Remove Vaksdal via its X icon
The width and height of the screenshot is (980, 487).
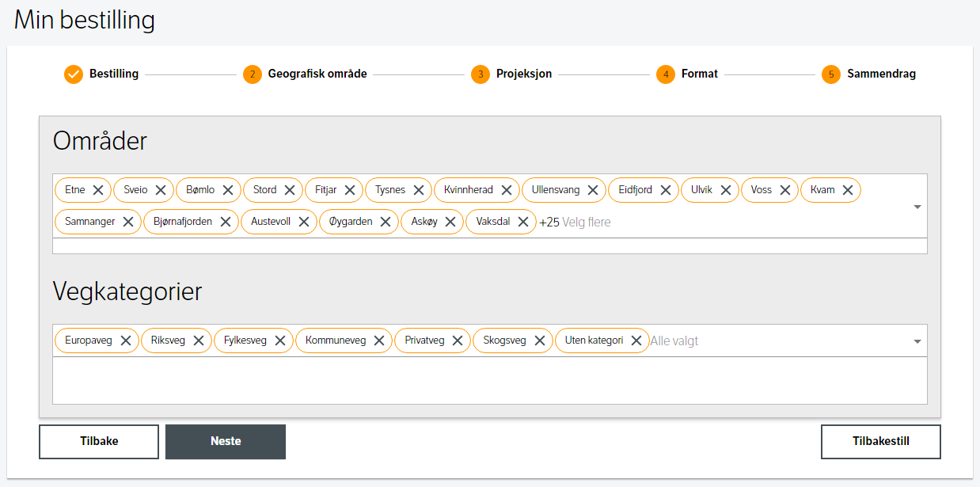[x=522, y=222]
